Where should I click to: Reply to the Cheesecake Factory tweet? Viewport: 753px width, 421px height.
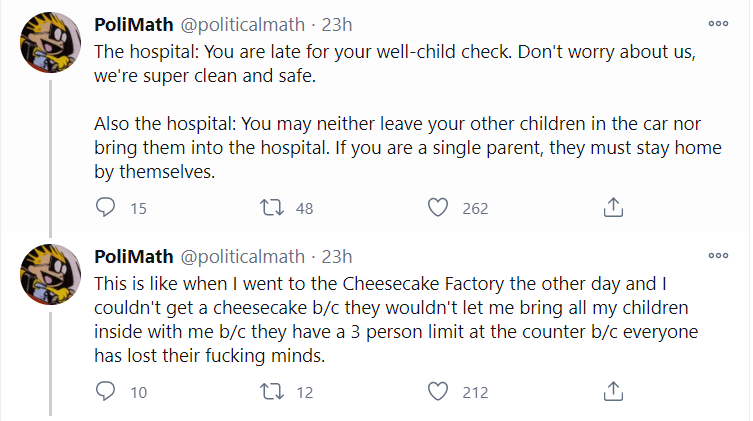[106, 391]
